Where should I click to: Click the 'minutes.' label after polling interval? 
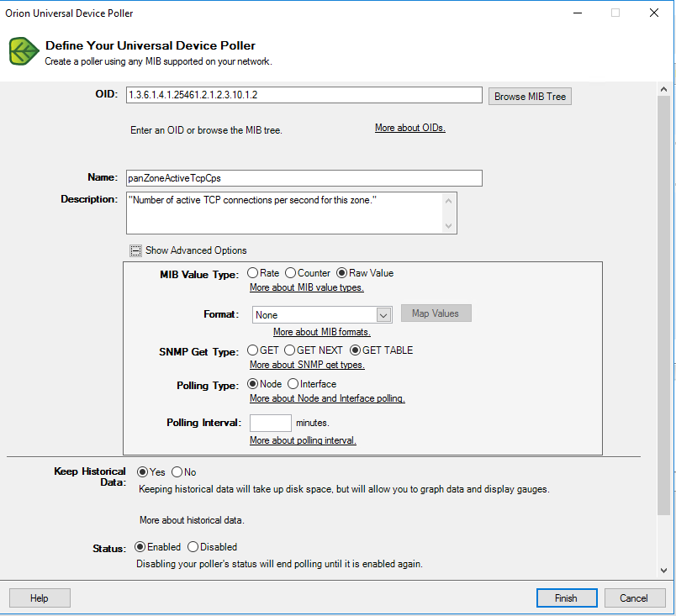coord(313,423)
